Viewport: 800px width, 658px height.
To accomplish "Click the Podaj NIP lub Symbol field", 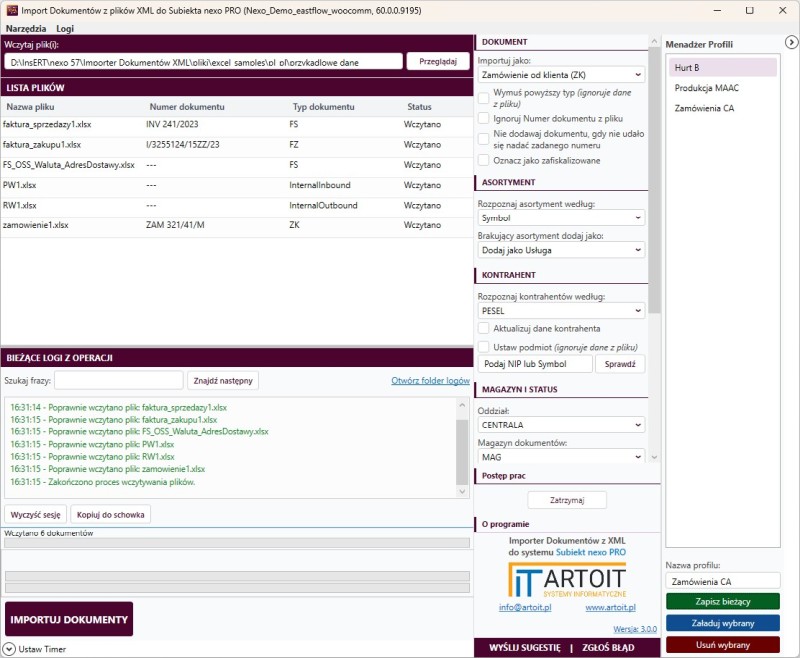I will point(535,364).
